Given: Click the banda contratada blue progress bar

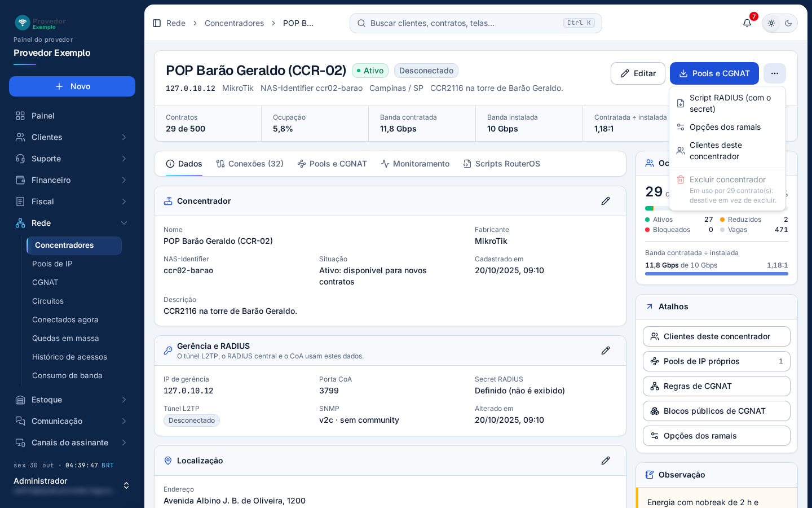Looking at the screenshot, I should pyautogui.click(x=717, y=274).
